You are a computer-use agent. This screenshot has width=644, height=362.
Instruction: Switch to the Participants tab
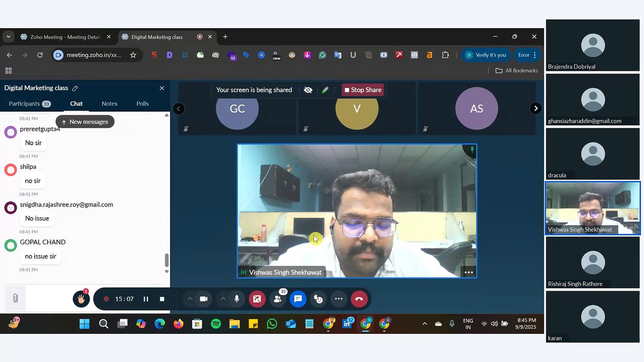[x=30, y=104]
